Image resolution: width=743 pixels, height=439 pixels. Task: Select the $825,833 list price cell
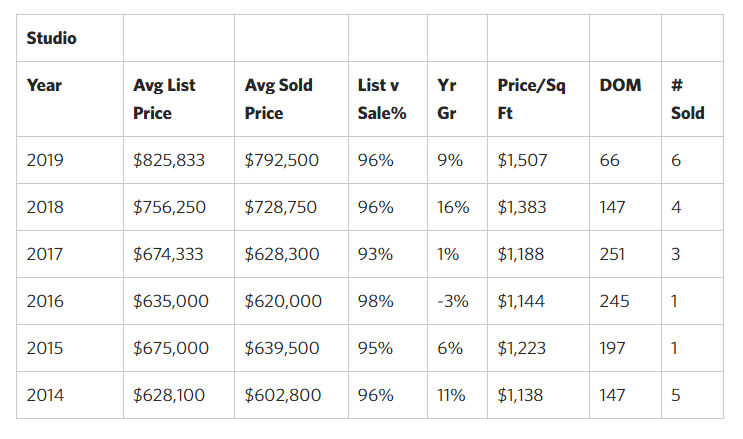pos(169,160)
